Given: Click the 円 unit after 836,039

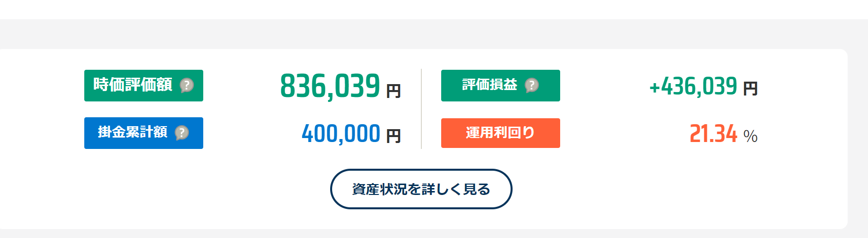Looking at the screenshot, I should 394,91.
